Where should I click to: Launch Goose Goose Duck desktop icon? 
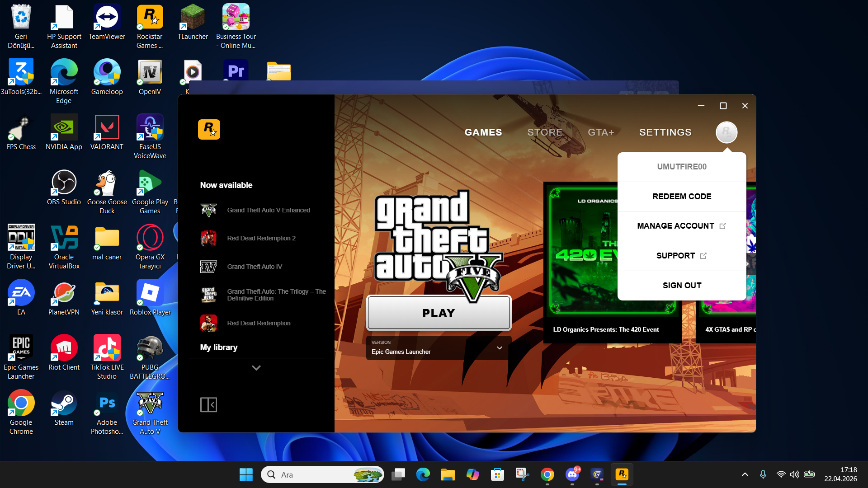(x=107, y=192)
